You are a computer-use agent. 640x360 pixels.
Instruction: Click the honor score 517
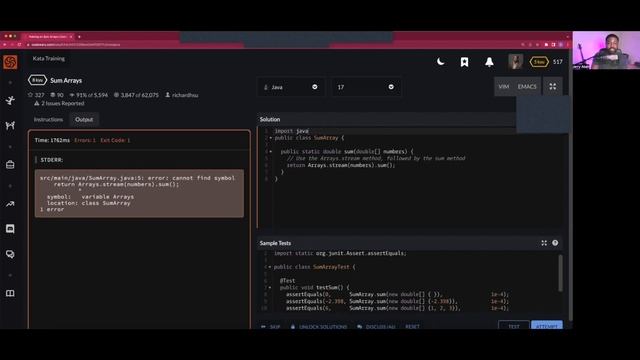pyautogui.click(x=558, y=62)
